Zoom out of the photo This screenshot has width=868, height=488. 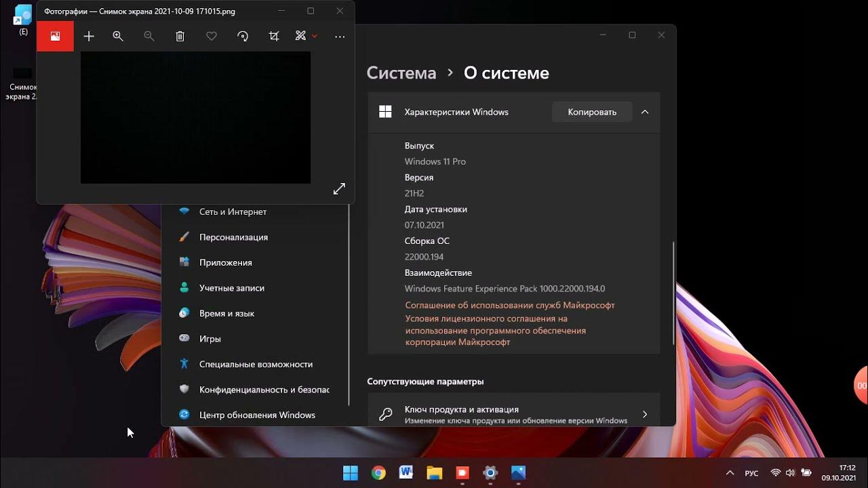click(149, 37)
